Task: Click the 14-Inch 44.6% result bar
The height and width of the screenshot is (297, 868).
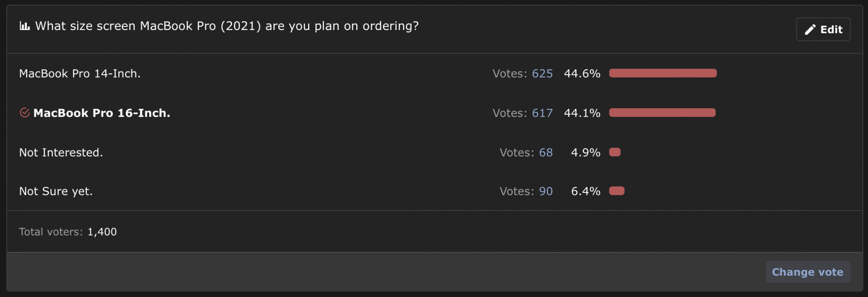Action: point(663,73)
